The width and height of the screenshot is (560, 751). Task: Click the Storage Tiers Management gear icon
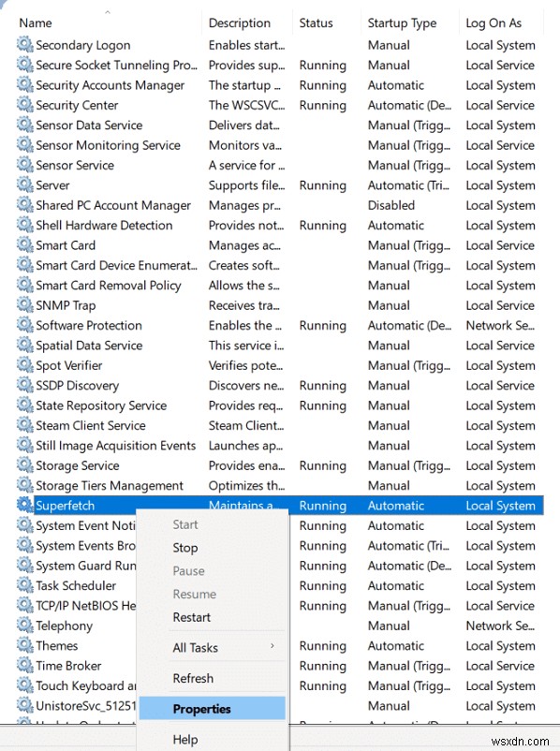coord(25,485)
